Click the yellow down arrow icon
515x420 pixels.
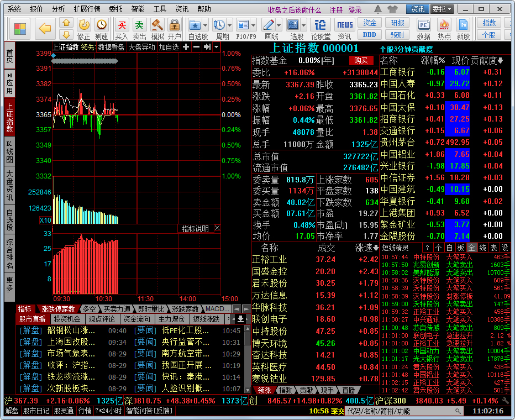pos(66,34)
